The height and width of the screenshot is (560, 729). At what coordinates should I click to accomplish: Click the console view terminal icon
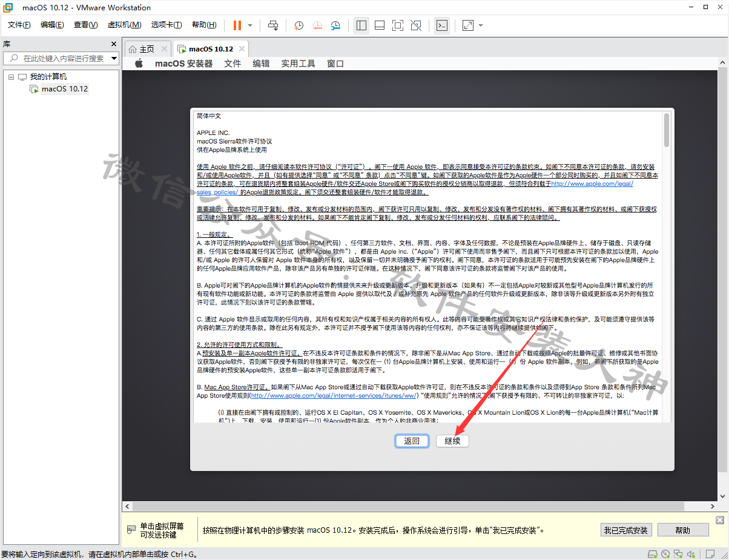[442, 25]
